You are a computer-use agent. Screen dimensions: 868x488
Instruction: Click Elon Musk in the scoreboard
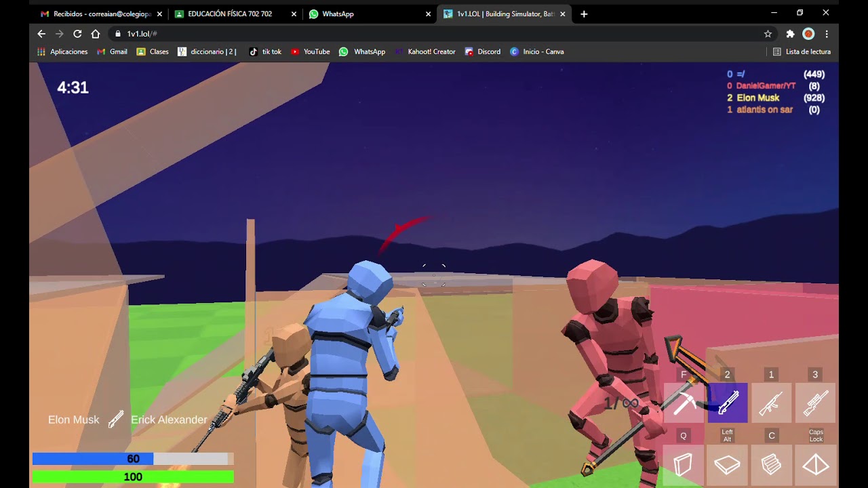(x=758, y=98)
